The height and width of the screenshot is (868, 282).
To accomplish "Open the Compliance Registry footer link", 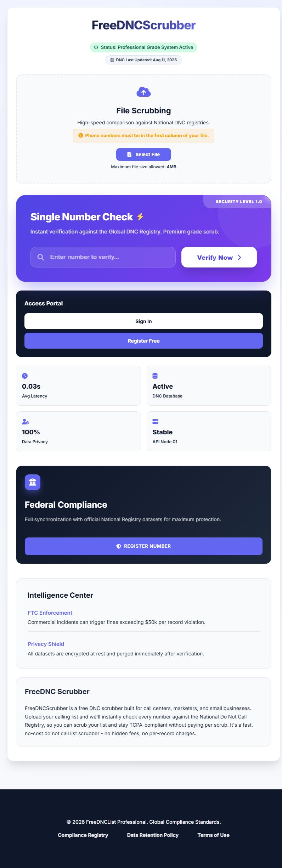I will tap(83, 835).
